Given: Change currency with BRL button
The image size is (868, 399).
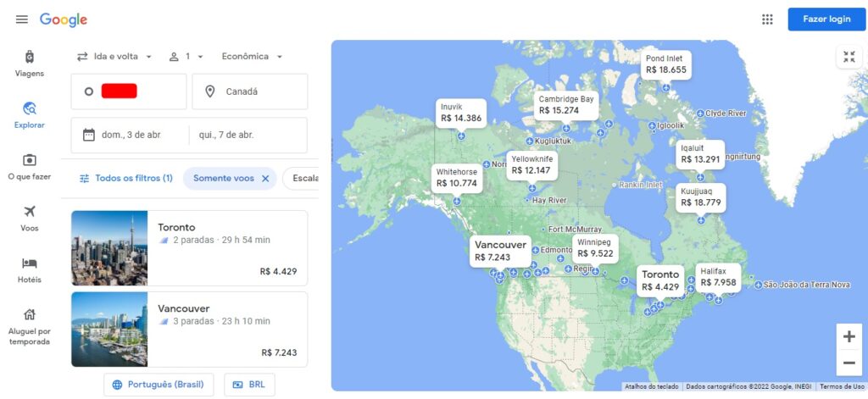Looking at the screenshot, I should 249,385.
